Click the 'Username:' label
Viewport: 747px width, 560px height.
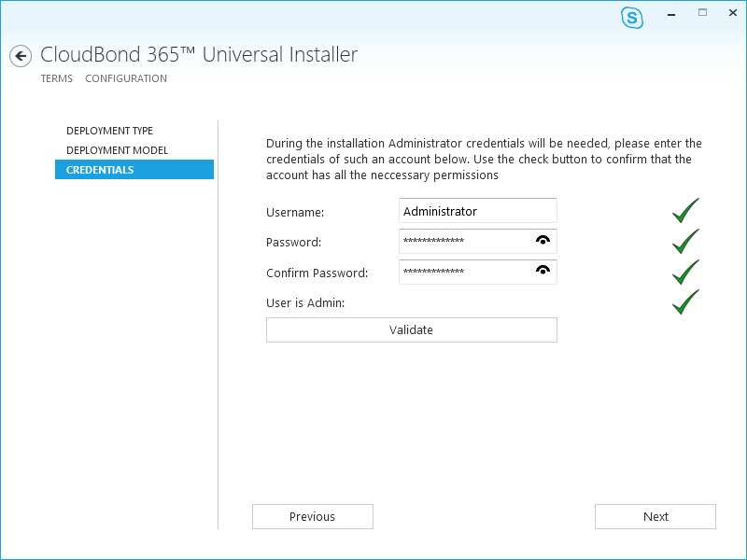click(x=295, y=213)
